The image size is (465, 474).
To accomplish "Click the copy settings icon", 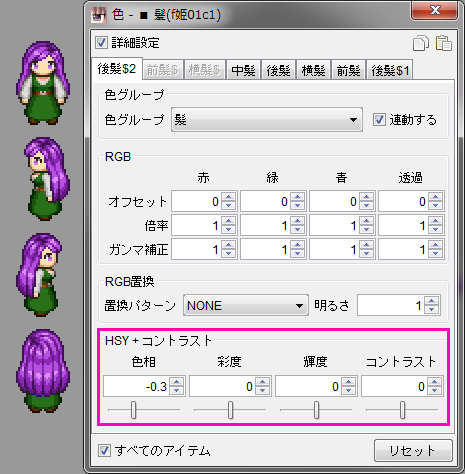I will click(421, 43).
